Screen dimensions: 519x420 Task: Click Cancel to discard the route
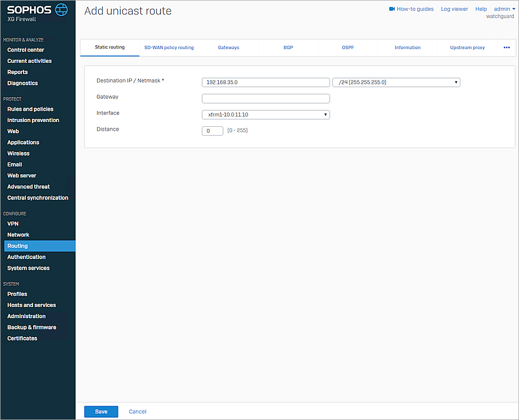point(137,411)
